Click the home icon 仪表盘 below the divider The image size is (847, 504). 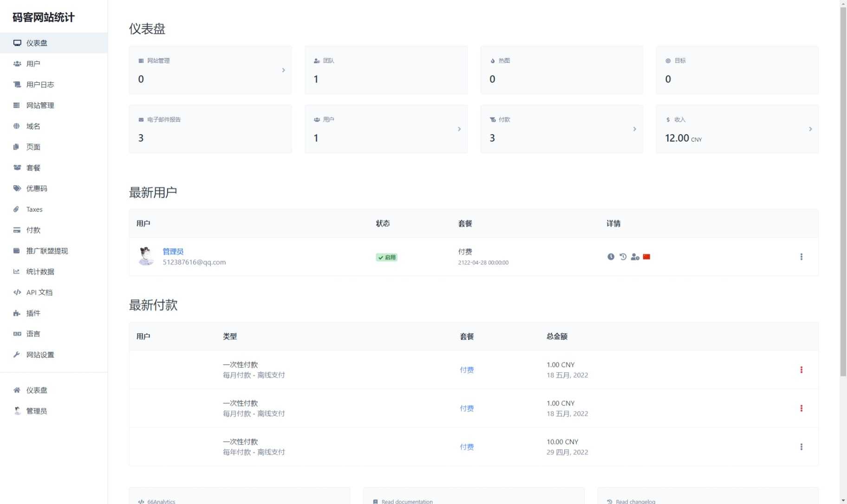[17, 390]
